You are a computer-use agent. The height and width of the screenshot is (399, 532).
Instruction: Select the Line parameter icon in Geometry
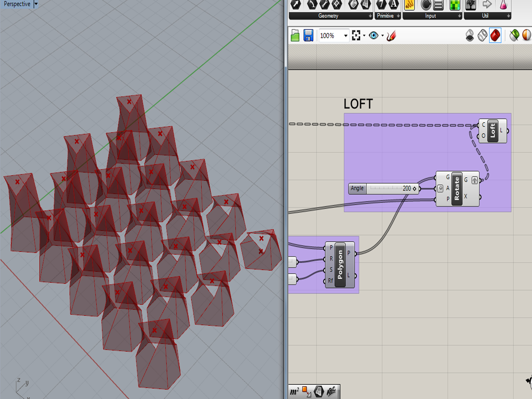tap(325, 4)
